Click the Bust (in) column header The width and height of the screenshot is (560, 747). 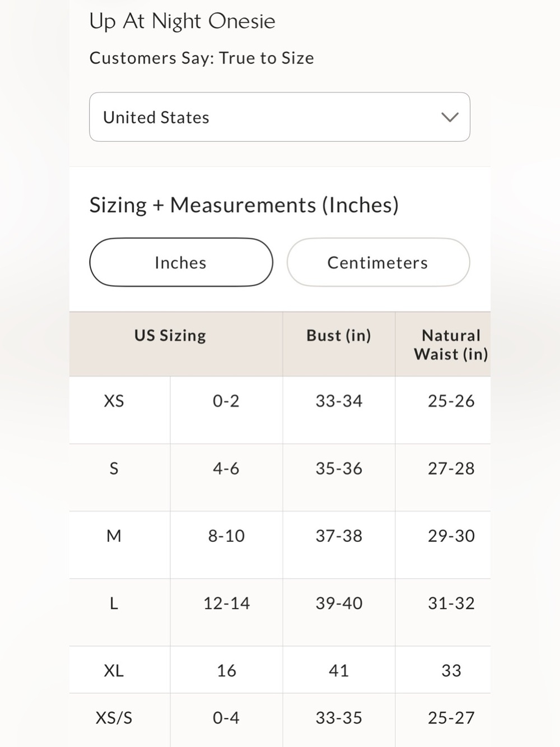point(339,335)
